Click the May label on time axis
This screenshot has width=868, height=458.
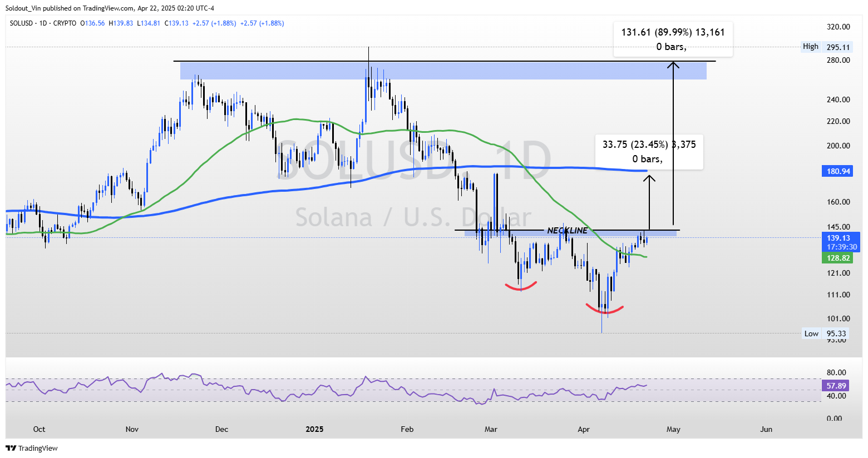coord(673,429)
